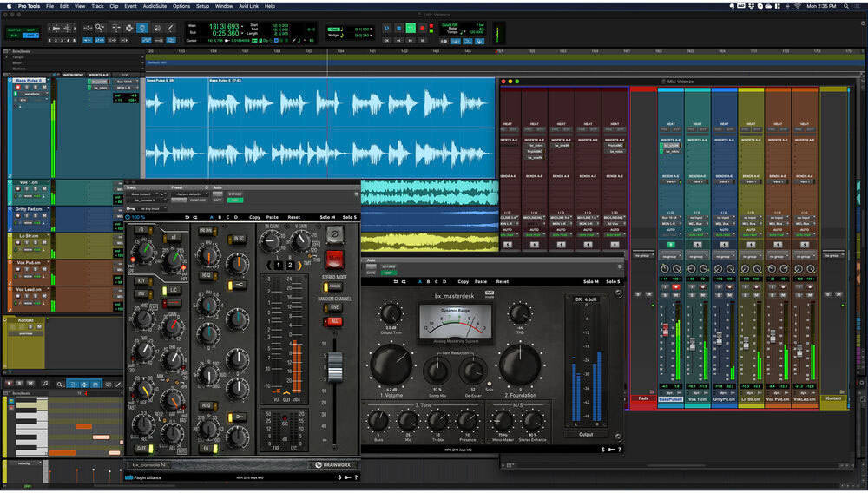This screenshot has width=868, height=493.
Task: Click the Stop transport button
Action: tap(398, 28)
